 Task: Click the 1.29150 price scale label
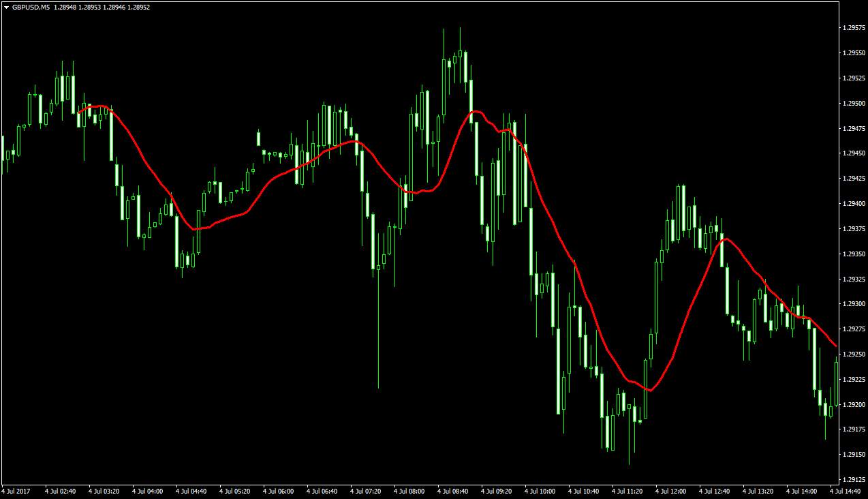tap(854, 455)
